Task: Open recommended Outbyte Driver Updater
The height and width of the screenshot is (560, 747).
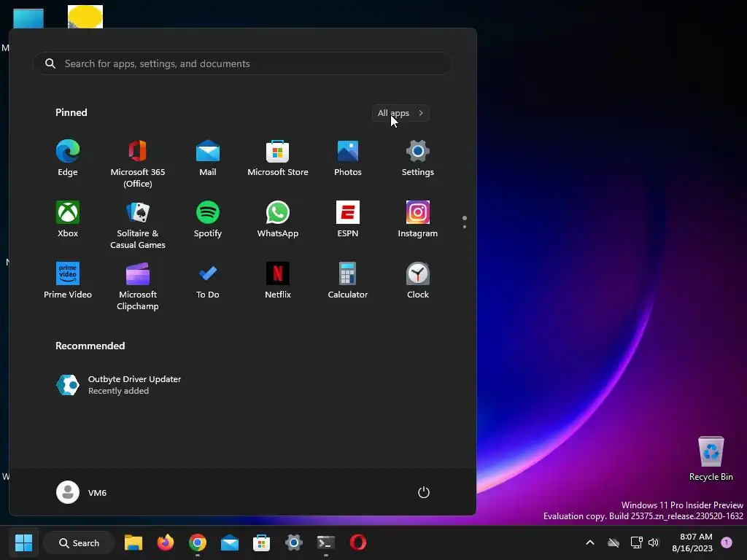Action: pyautogui.click(x=119, y=385)
